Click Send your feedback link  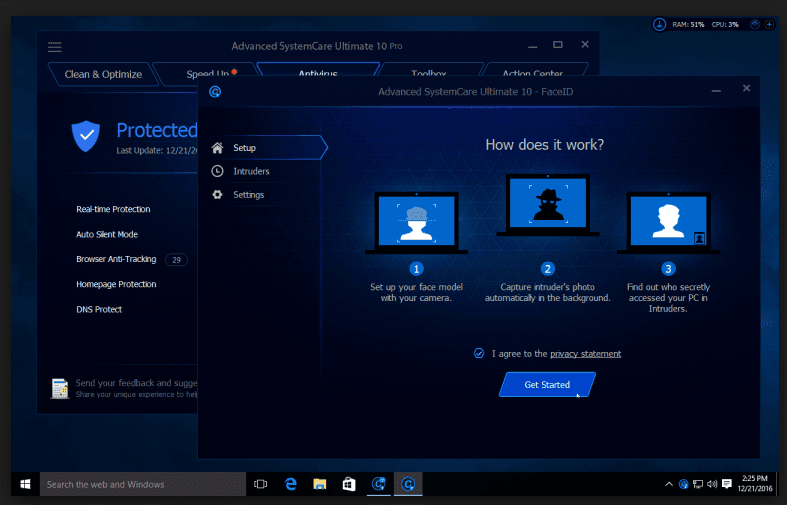click(136, 383)
